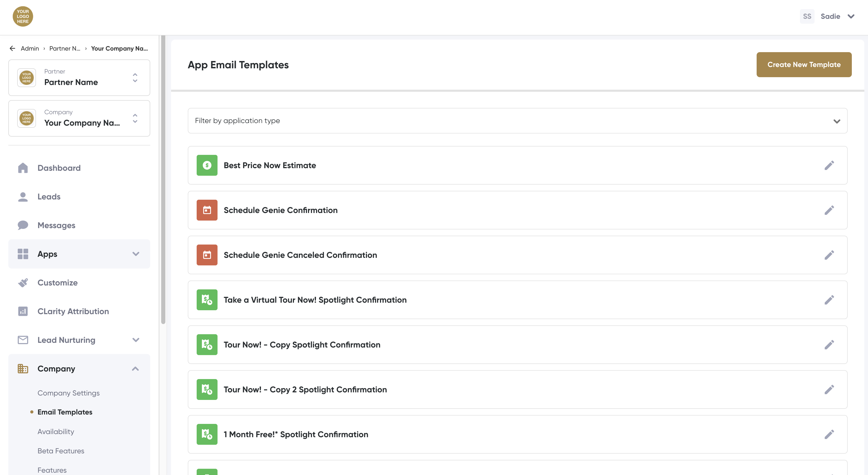Edit Best Price Now Estimate template pencil
This screenshot has height=475, width=868.
click(829, 165)
